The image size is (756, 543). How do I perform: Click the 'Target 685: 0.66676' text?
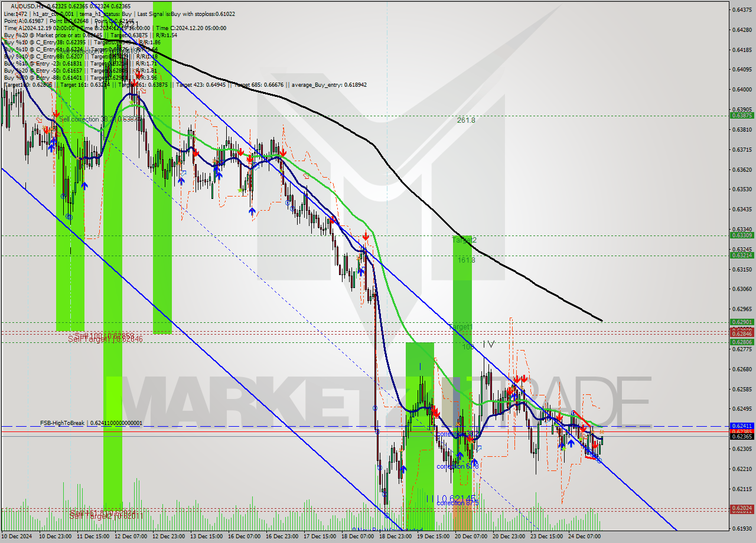pyautogui.click(x=259, y=84)
